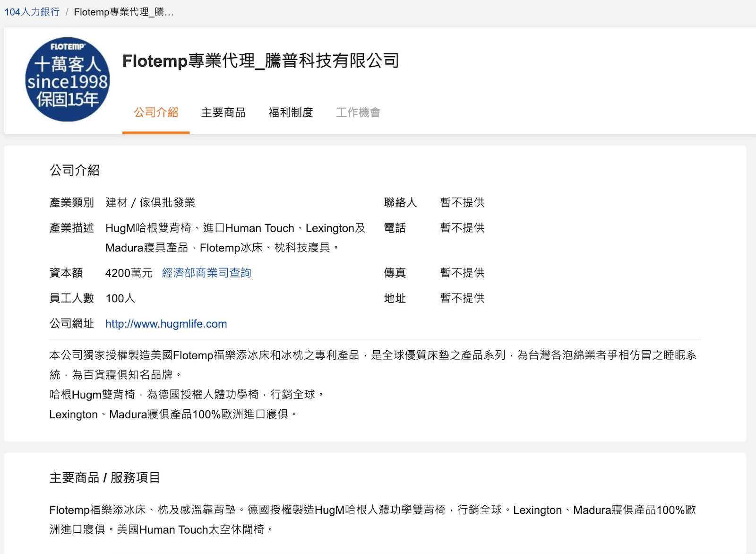Open the 福利制度 tab
The height and width of the screenshot is (554, 756).
click(x=291, y=113)
